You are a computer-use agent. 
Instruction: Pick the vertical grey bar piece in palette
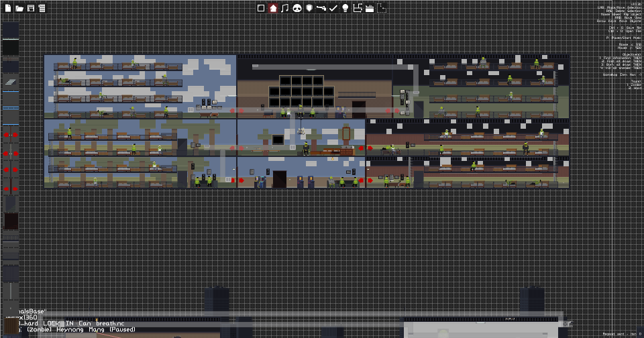point(11,291)
